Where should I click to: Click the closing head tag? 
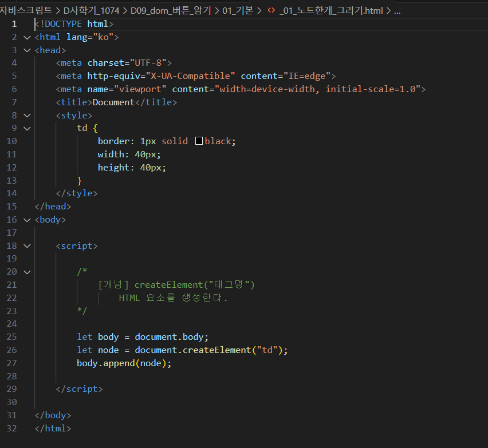point(53,207)
